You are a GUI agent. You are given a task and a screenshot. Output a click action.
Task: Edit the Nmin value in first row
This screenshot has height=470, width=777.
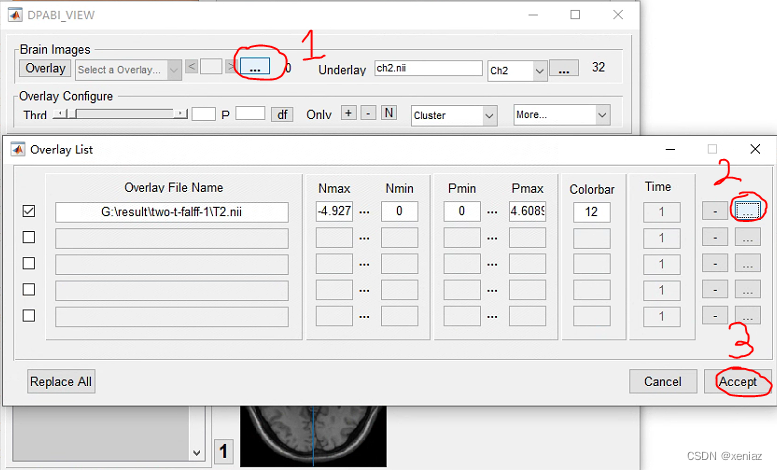point(399,211)
